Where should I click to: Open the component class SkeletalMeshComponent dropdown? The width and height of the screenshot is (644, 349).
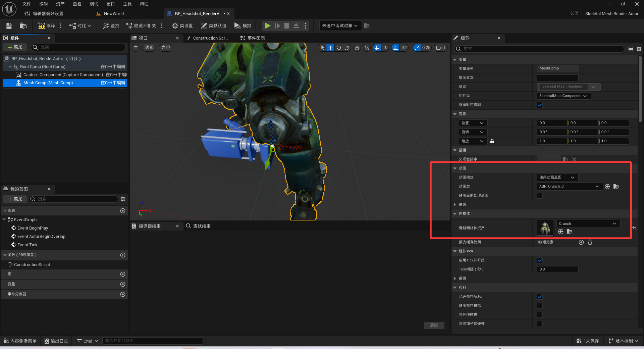[563, 96]
